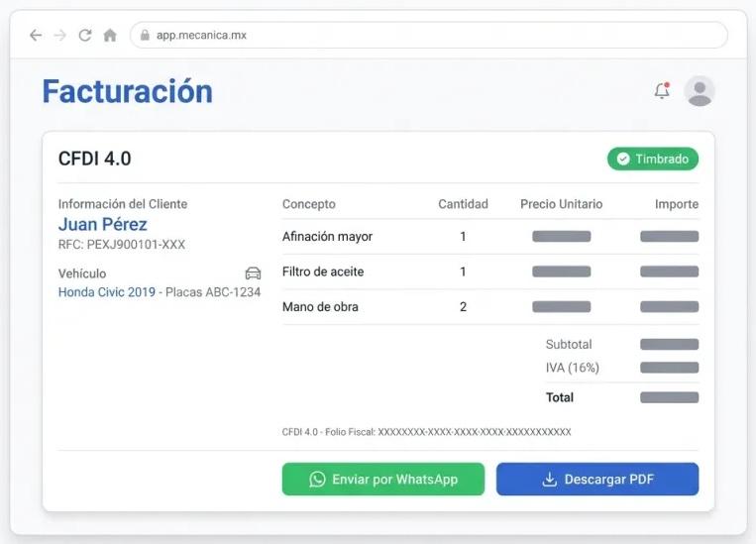
Task: Click the padlock icon in address bar
Action: pos(145,36)
